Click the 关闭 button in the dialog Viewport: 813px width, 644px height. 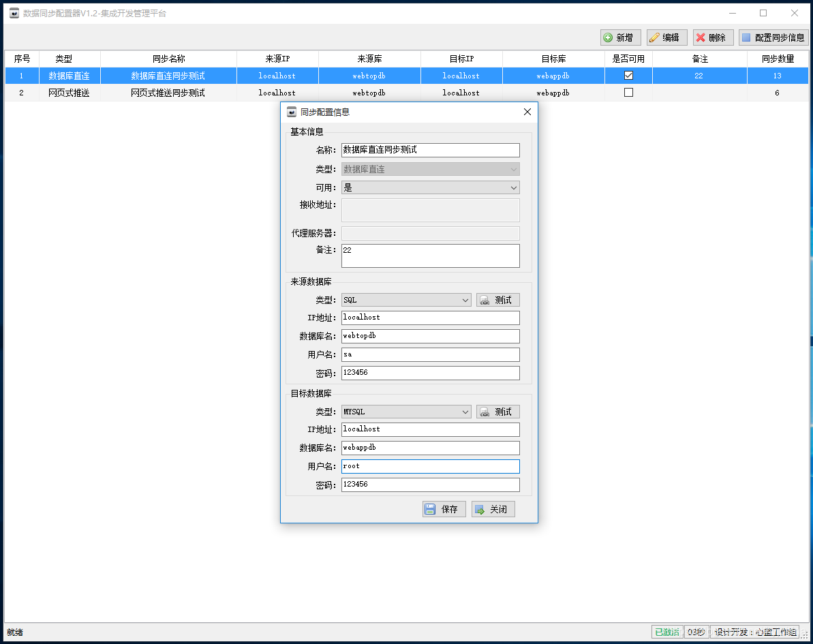[x=493, y=509]
